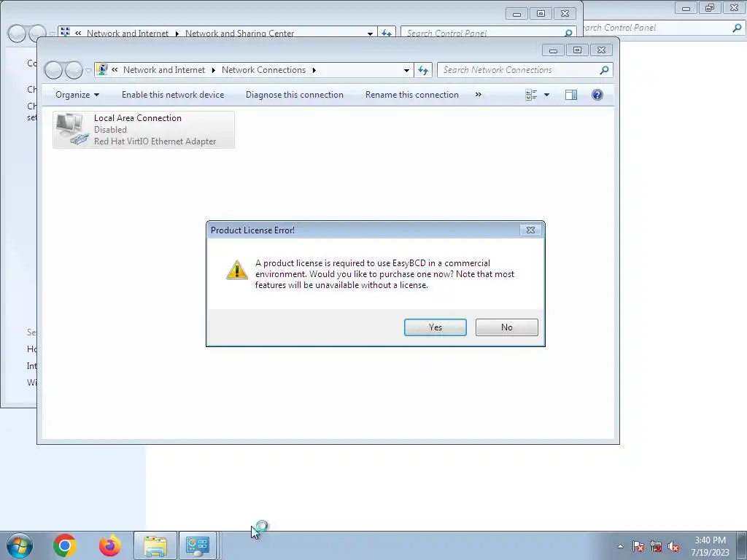Expand arrow after Network Connections breadcrumb
Image resolution: width=747 pixels, height=560 pixels.
click(x=314, y=71)
